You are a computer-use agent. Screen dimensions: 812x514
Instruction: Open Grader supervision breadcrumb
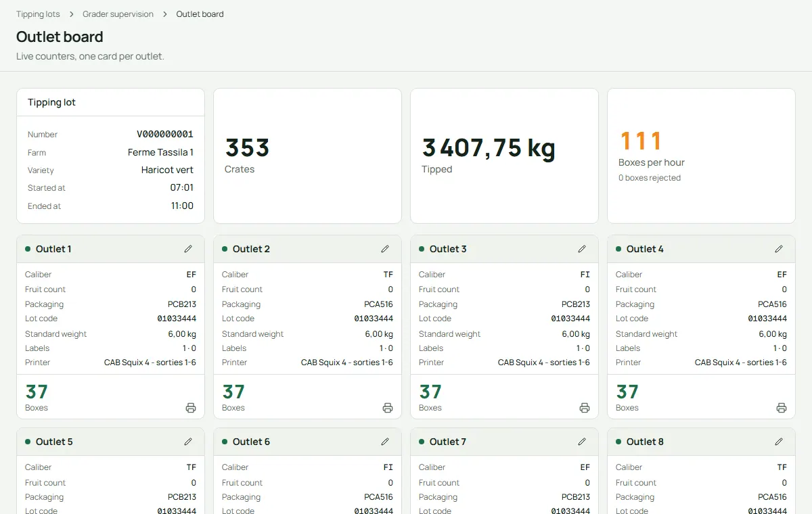(x=118, y=14)
